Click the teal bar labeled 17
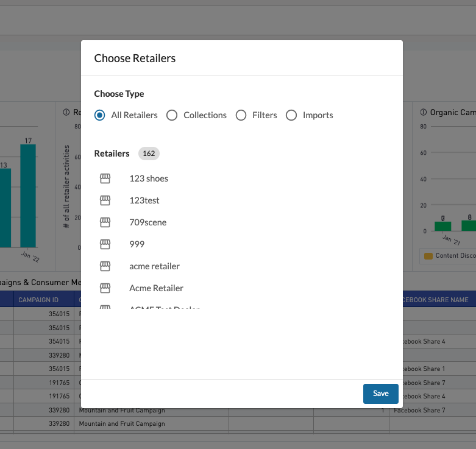 point(28,196)
